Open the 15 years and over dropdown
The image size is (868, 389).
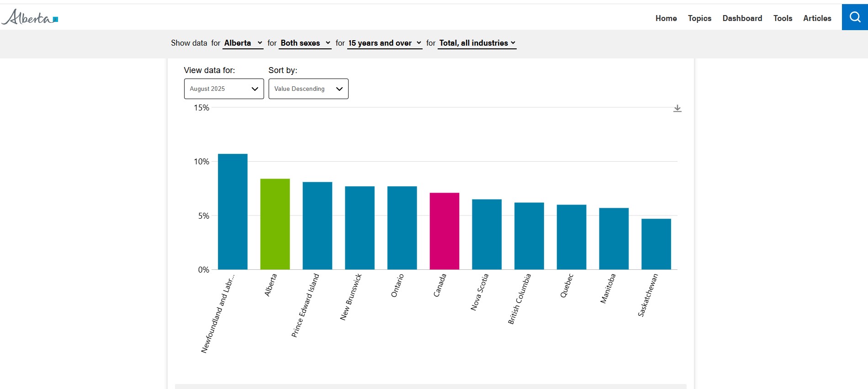tap(384, 43)
